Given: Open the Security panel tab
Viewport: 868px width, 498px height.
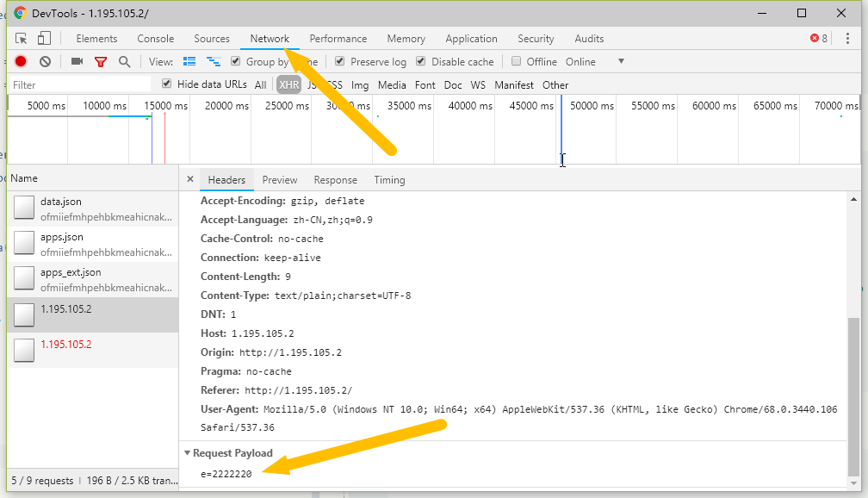Looking at the screenshot, I should (536, 38).
